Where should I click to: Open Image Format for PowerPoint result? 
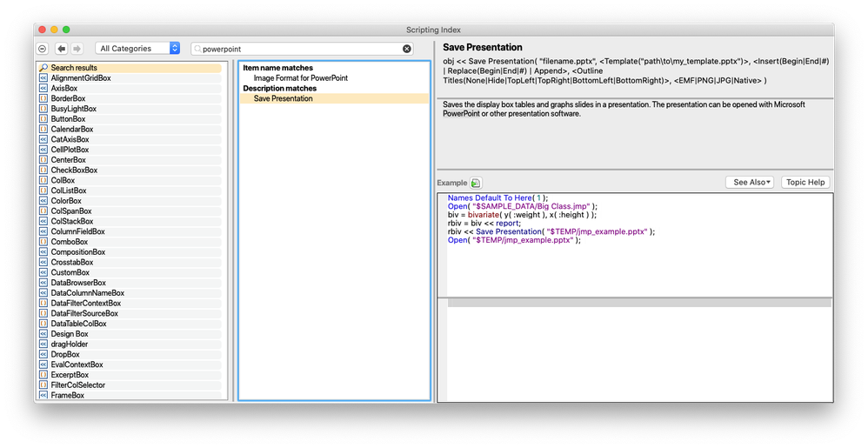[301, 78]
